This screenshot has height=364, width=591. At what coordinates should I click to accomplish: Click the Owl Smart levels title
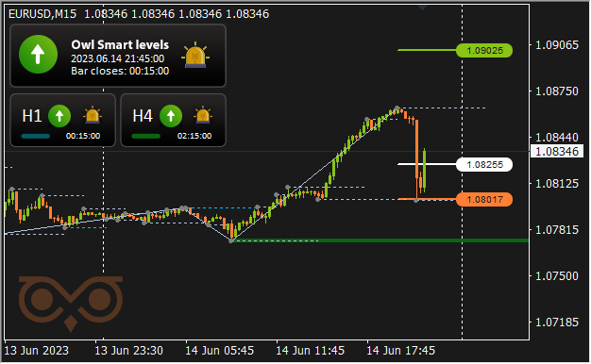(120, 45)
